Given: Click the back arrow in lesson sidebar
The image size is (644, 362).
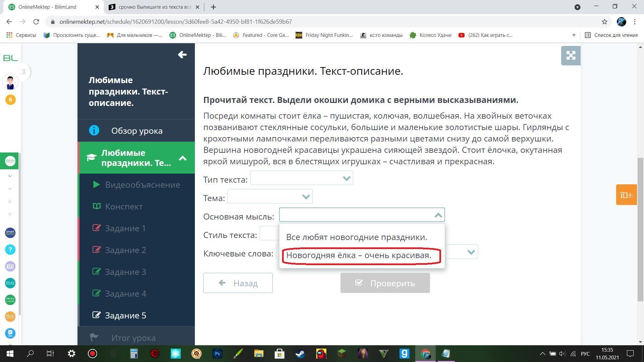Looking at the screenshot, I should [182, 55].
